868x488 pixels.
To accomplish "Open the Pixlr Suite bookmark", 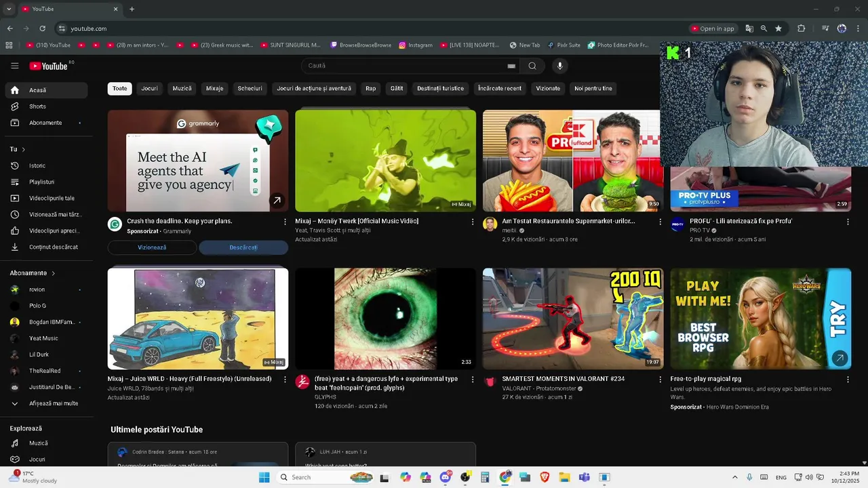I will click(x=564, y=45).
